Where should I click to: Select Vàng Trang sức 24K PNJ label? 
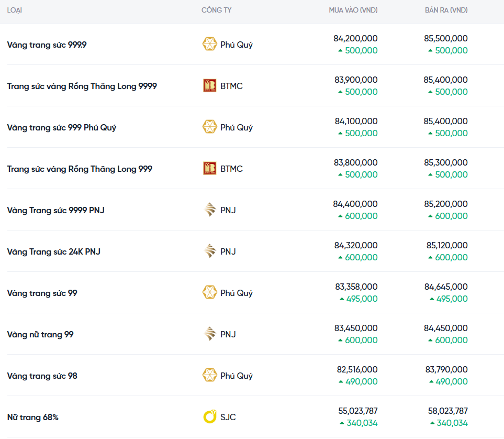click(x=53, y=252)
